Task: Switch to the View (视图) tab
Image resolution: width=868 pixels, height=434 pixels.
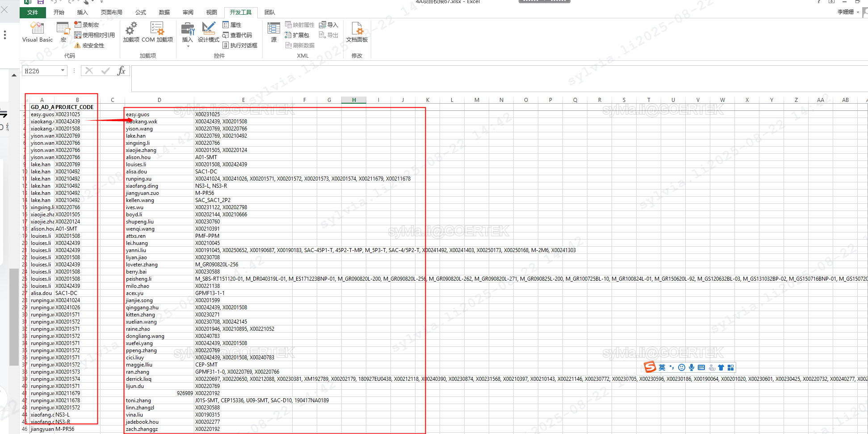Action: (x=212, y=12)
